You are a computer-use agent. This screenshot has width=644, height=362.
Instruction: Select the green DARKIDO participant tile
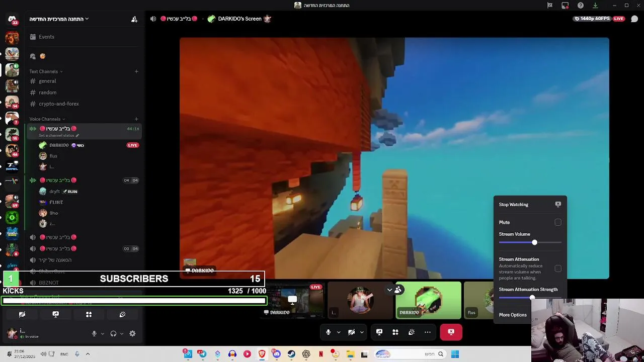[x=428, y=301]
